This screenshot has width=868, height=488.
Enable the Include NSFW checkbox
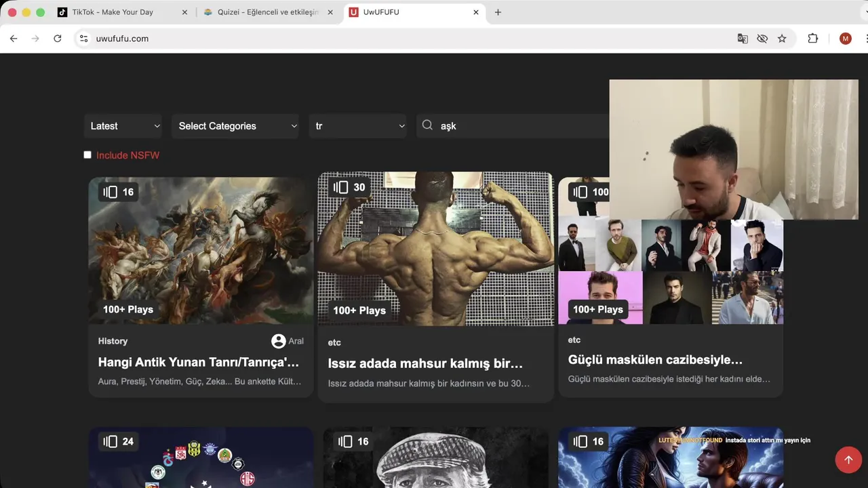click(x=87, y=155)
